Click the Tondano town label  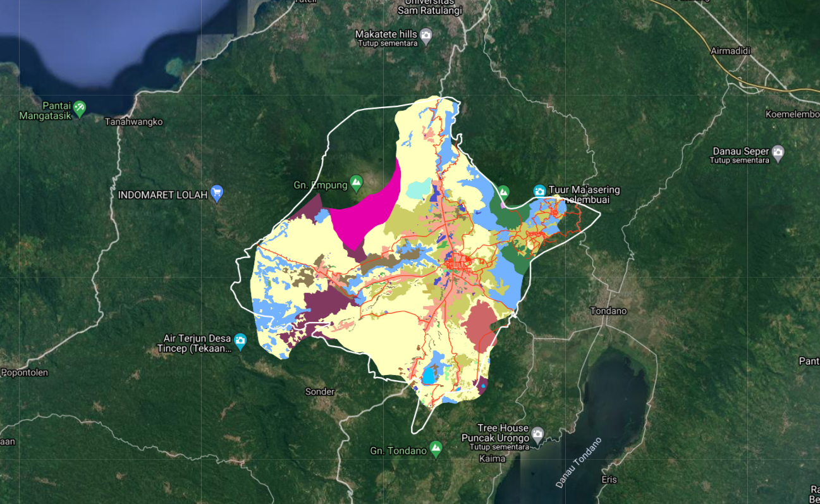click(608, 311)
